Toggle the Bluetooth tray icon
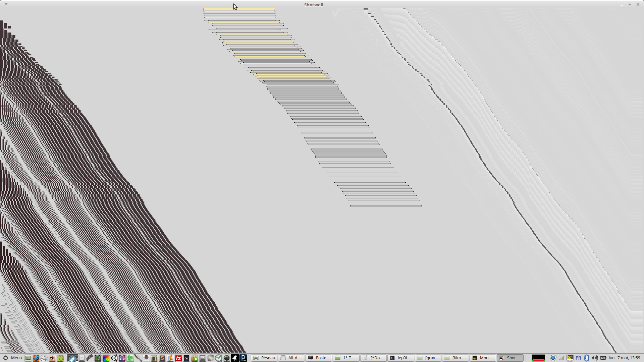Viewport: 644px width, 362px height. [587, 358]
